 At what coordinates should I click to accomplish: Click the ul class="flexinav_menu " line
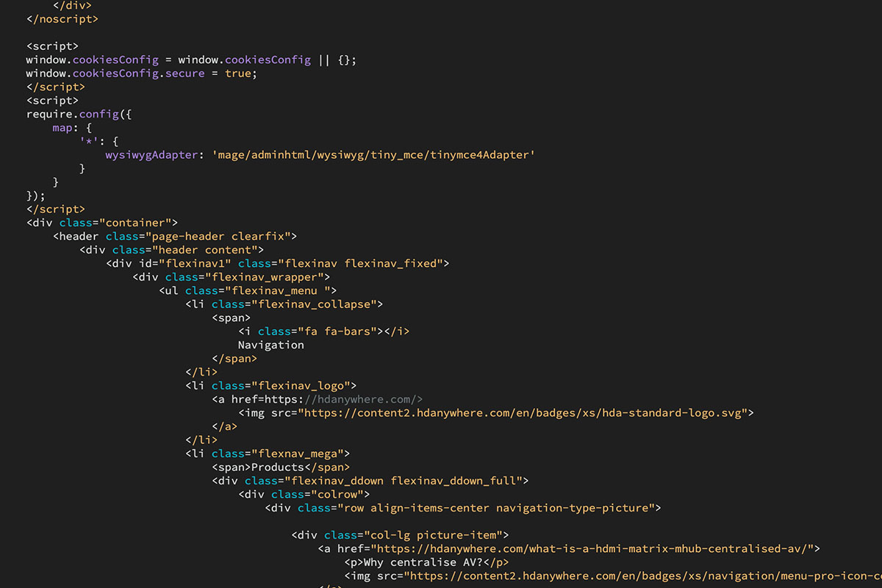248,290
